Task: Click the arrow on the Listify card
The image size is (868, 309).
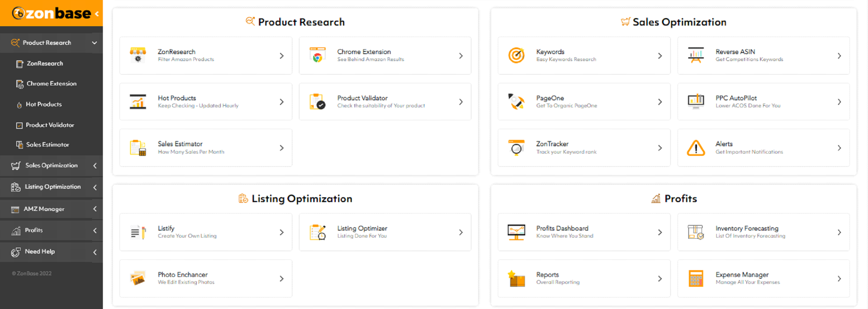Action: [x=281, y=232]
